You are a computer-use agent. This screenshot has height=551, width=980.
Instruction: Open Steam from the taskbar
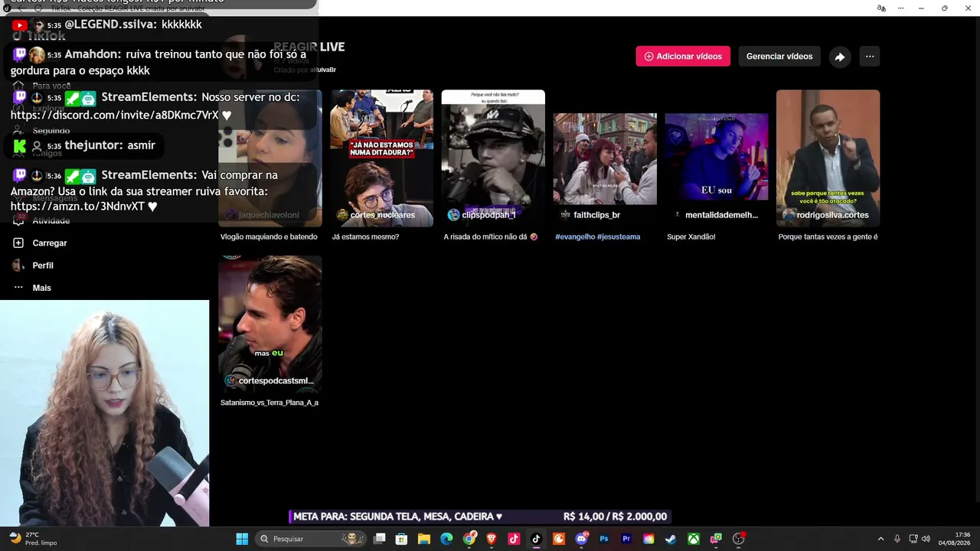671,539
